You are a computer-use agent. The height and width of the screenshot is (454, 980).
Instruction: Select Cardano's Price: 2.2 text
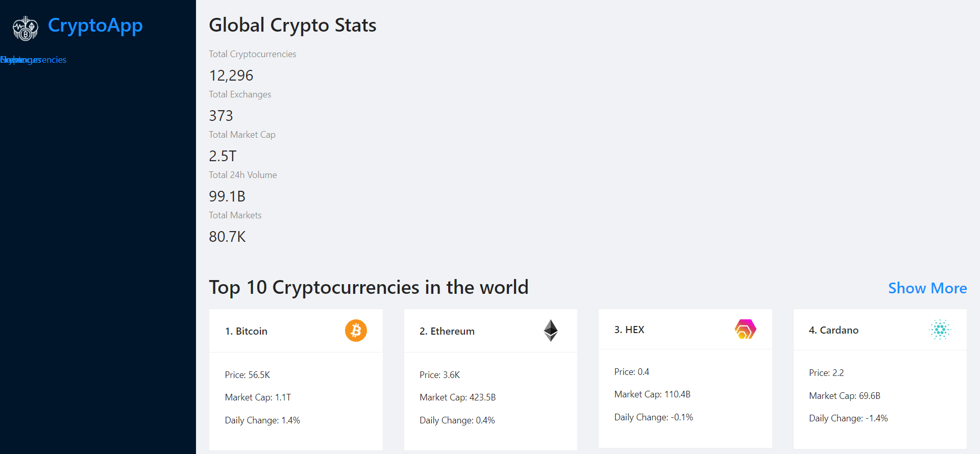click(826, 373)
